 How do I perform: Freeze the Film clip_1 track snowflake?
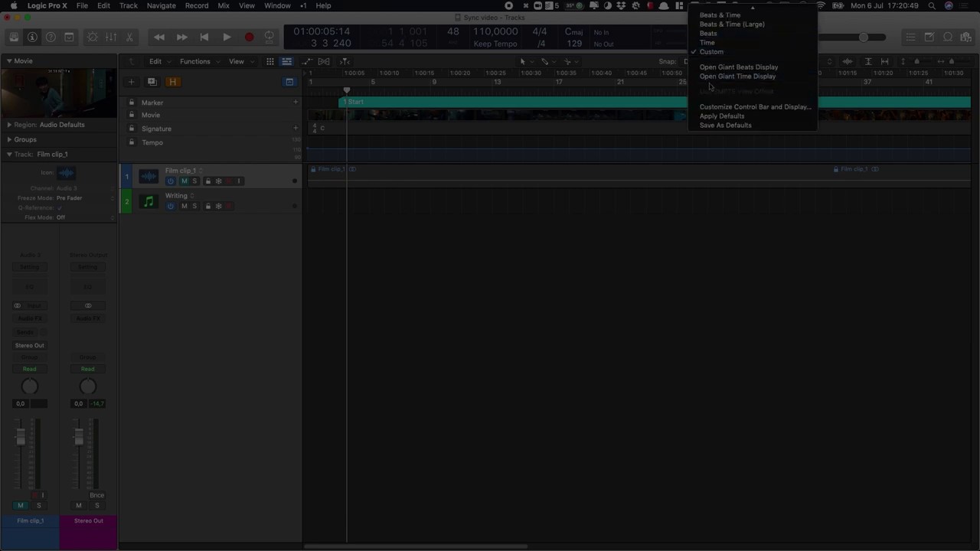[x=218, y=181]
